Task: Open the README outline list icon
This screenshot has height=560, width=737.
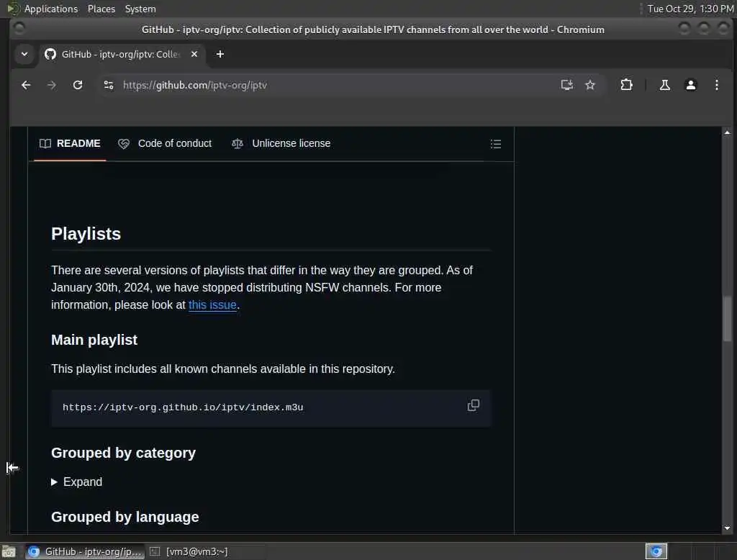Action: [495, 144]
